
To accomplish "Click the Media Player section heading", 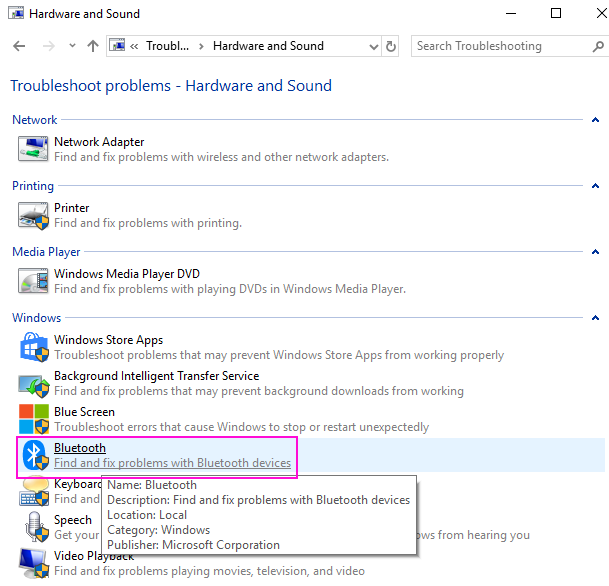I will (x=46, y=252).
